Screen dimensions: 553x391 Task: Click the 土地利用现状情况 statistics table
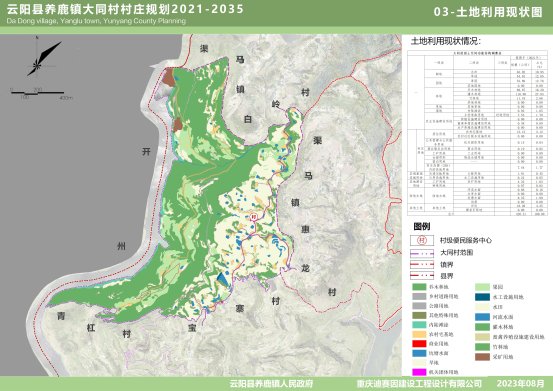tap(478, 133)
